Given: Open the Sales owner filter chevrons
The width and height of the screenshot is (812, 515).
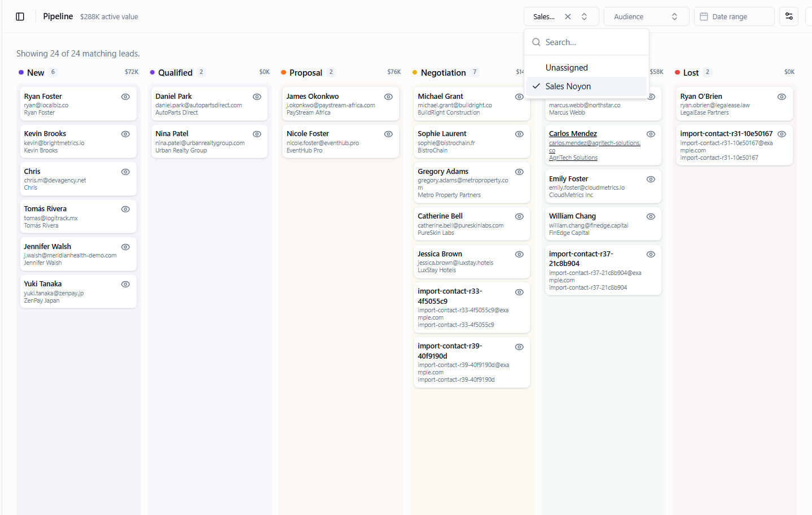Looking at the screenshot, I should [x=584, y=17].
